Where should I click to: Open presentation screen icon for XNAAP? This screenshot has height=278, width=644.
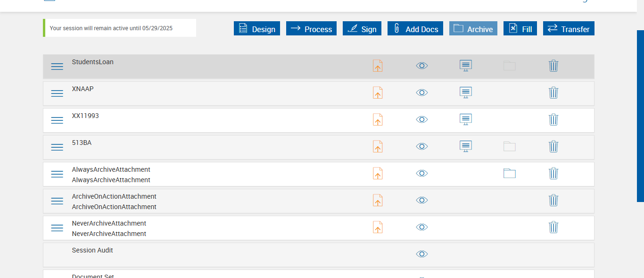pos(465,93)
